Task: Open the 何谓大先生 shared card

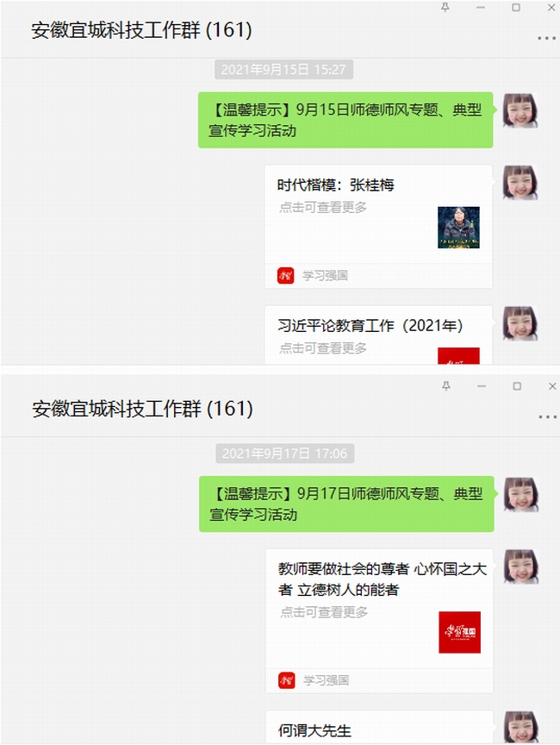Action: coord(379,728)
